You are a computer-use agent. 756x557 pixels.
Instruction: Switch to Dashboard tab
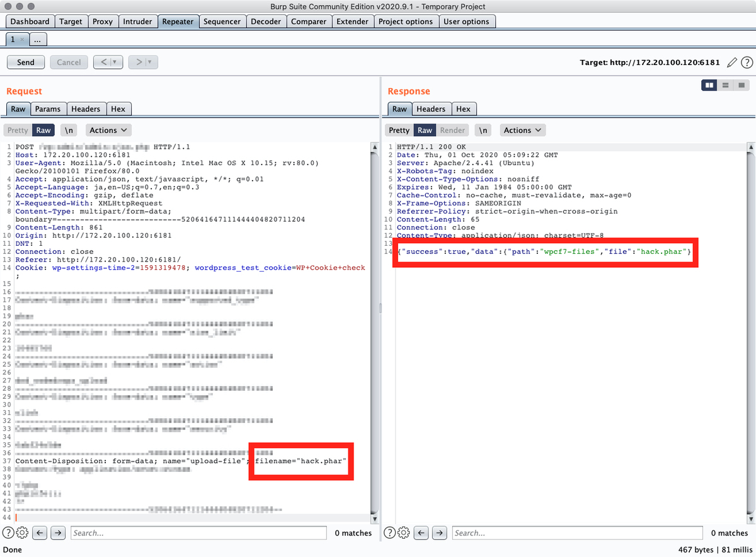pyautogui.click(x=30, y=21)
